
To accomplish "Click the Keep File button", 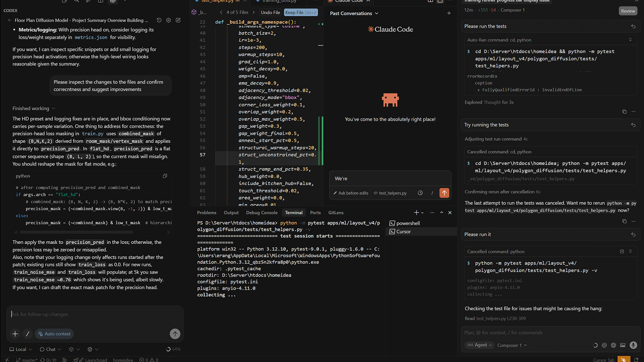I will click(x=301, y=13).
